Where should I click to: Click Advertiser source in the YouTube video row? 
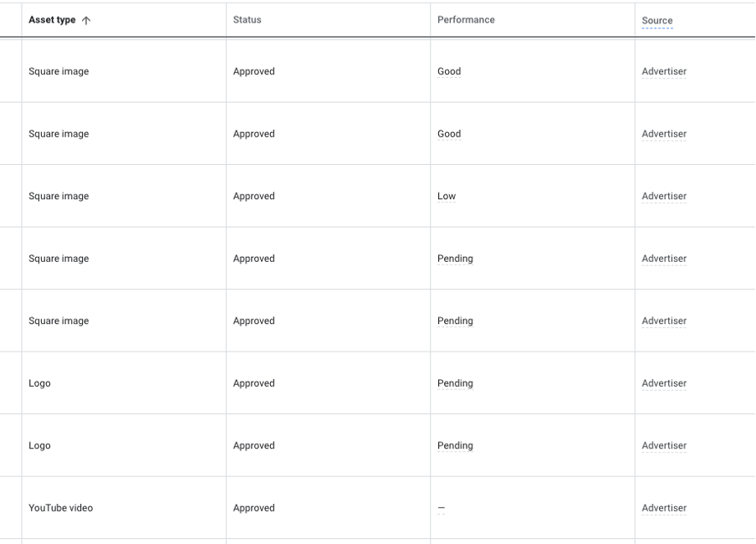click(664, 508)
